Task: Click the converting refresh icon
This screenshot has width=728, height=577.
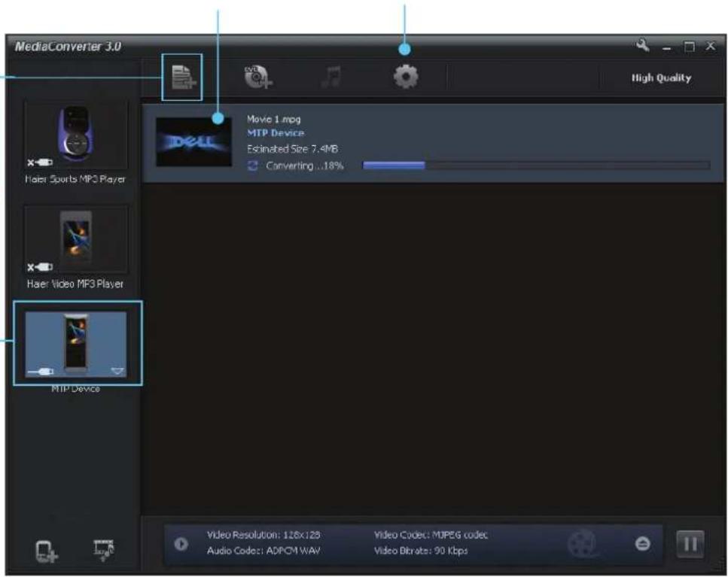Action: [252, 166]
